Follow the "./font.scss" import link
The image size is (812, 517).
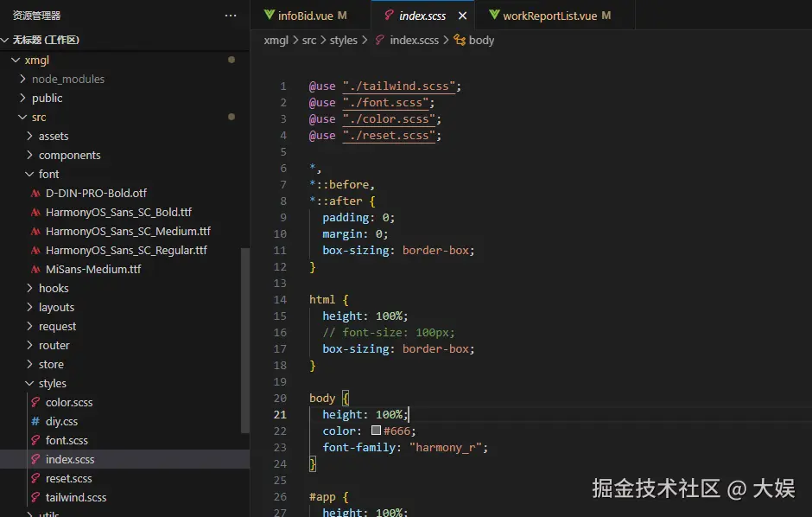[x=386, y=103]
